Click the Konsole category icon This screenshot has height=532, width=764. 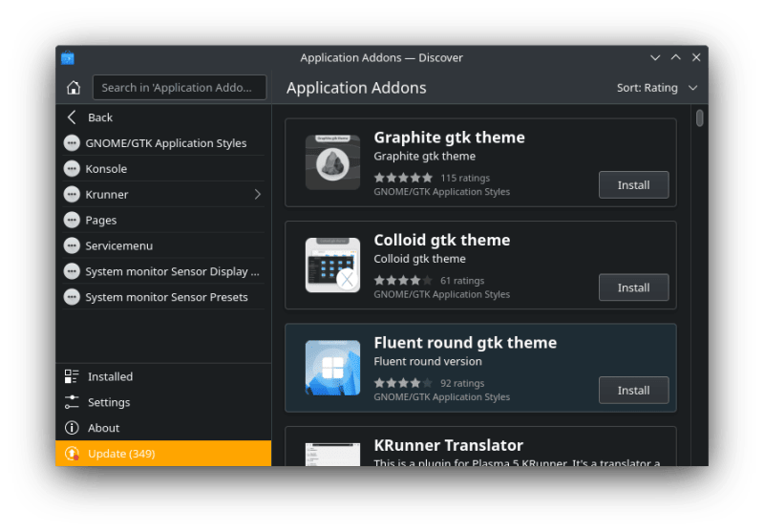(x=72, y=169)
